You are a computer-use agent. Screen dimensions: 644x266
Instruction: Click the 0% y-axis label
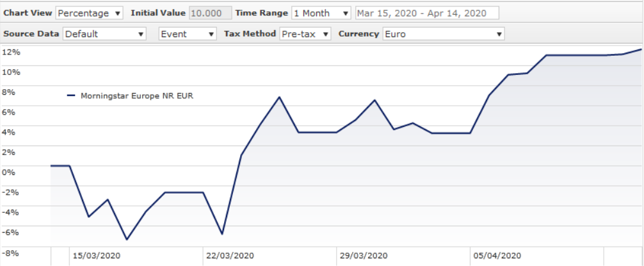click(x=10, y=172)
